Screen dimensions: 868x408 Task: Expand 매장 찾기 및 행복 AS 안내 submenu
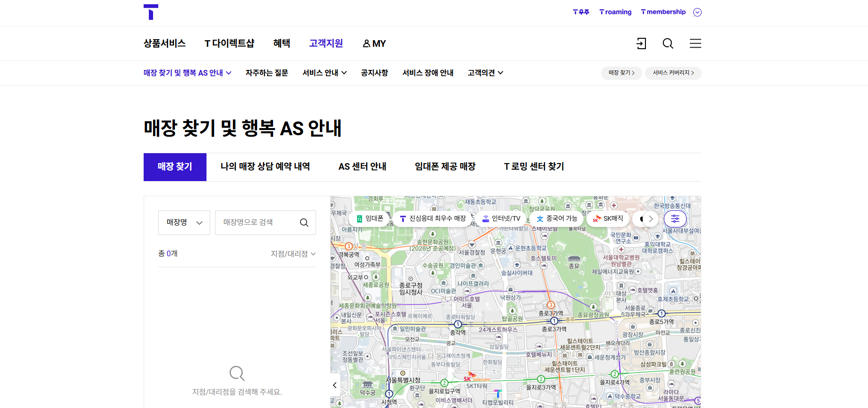pyautogui.click(x=188, y=73)
